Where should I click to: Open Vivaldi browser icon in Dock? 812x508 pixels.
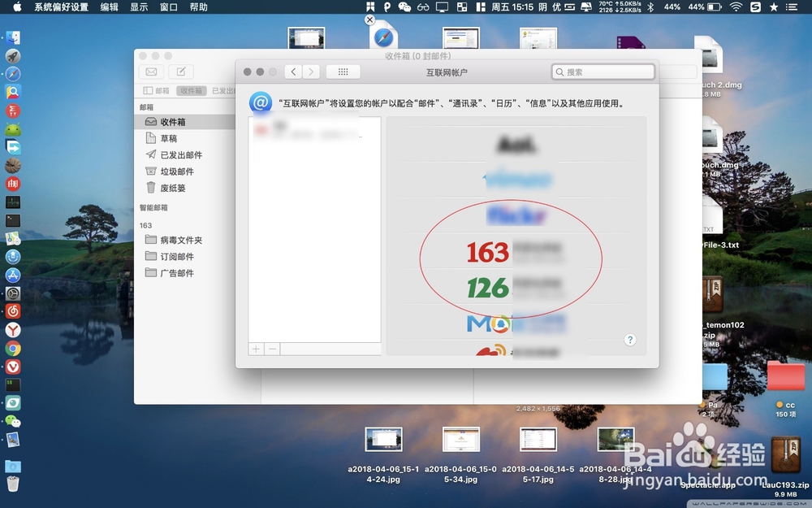pos(13,367)
